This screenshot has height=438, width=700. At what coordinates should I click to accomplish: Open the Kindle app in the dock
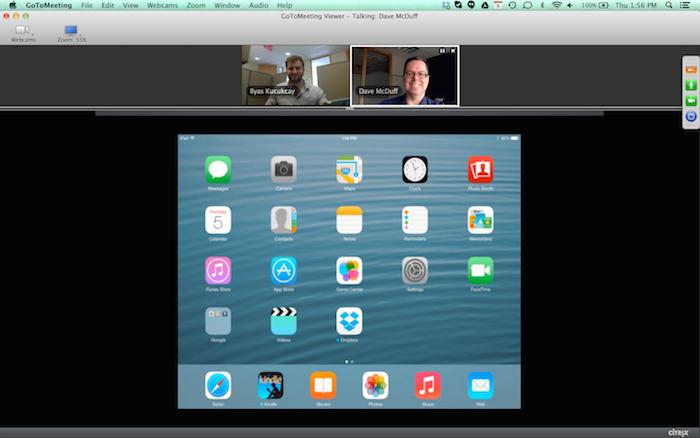[270, 384]
